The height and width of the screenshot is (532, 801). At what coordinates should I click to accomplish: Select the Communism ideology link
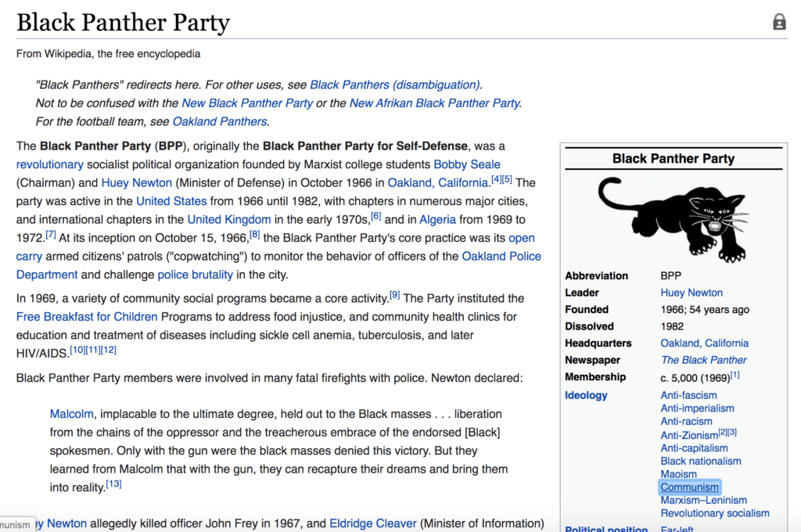click(689, 487)
